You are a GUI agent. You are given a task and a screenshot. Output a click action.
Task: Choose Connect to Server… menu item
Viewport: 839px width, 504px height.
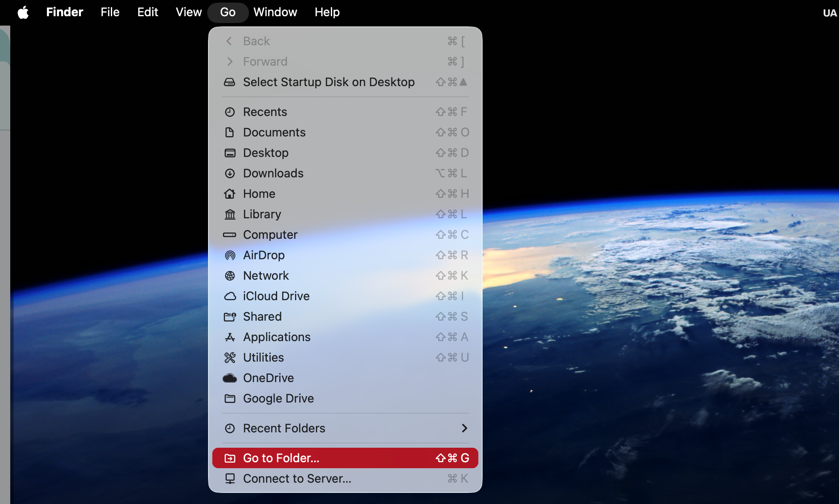click(x=345, y=478)
